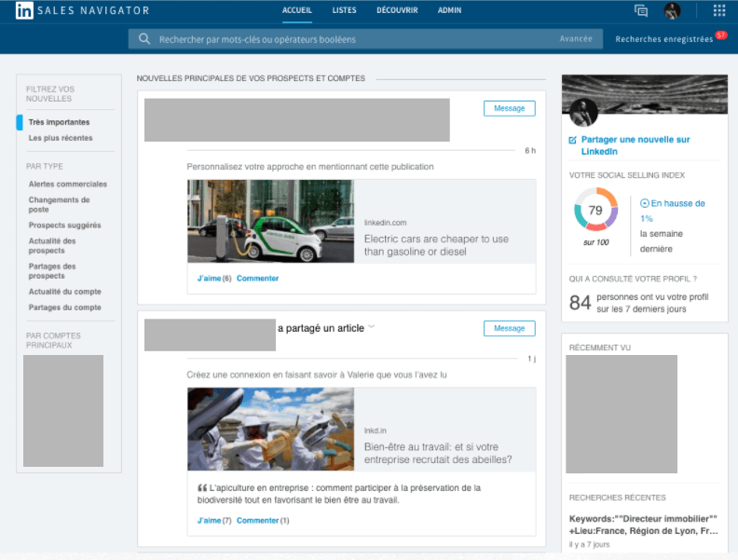Image resolution: width=738 pixels, height=560 pixels.
Task: Open the electric car article thumbnail
Action: tap(270, 221)
